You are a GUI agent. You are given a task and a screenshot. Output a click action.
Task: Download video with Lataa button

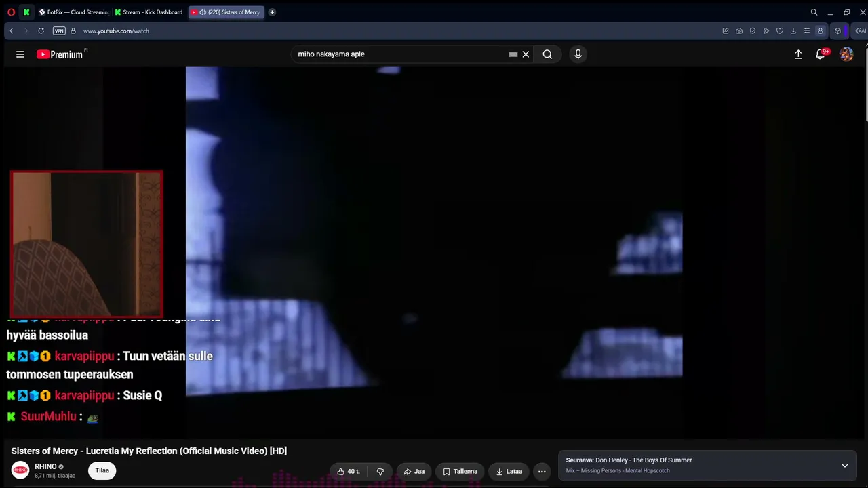coord(509,471)
